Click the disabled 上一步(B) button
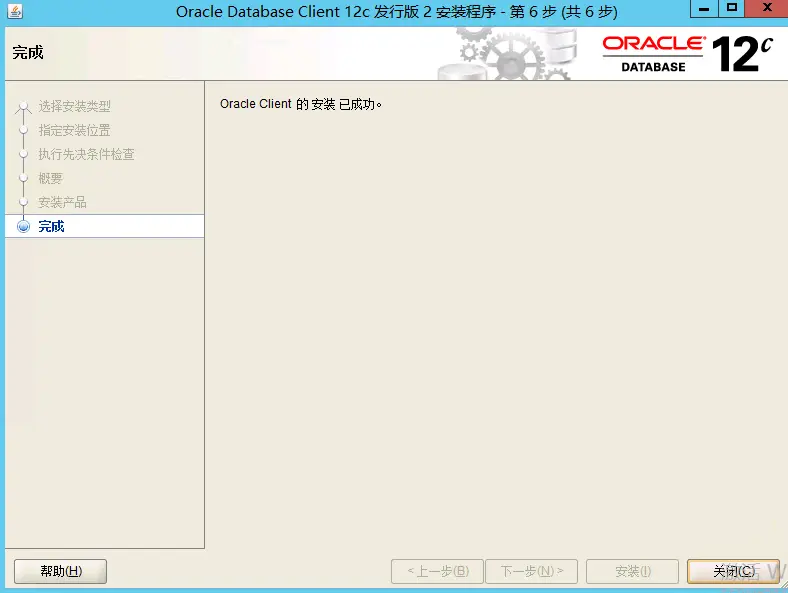Image resolution: width=788 pixels, height=593 pixels. coord(437,571)
